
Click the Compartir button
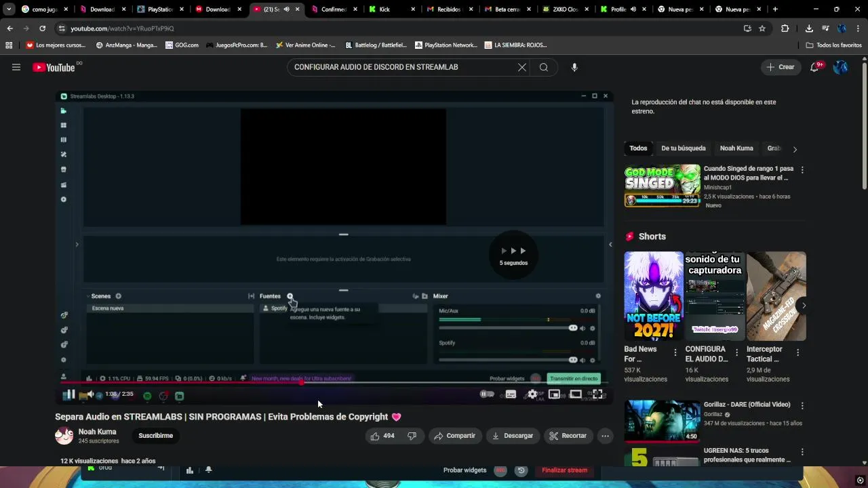[455, 436]
